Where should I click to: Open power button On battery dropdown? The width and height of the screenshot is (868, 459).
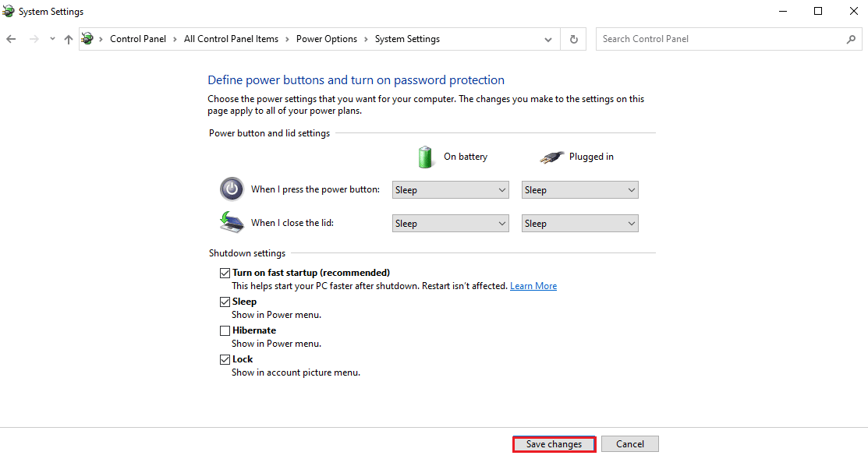click(x=451, y=189)
